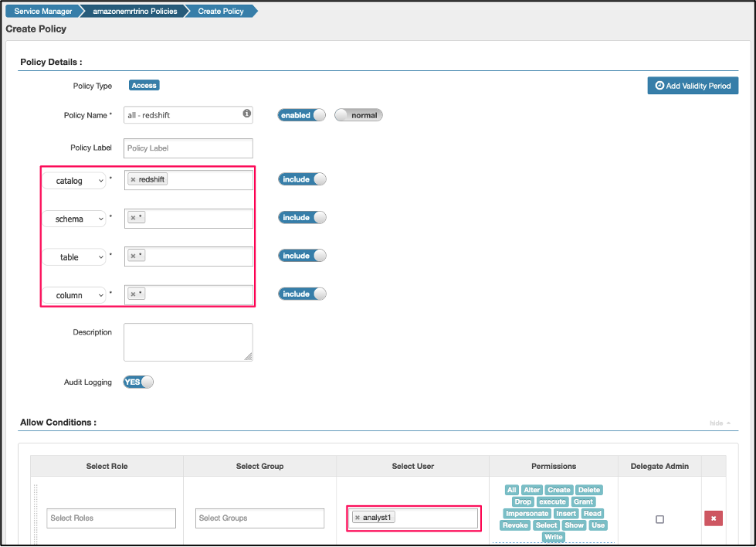Click the Policy Label input field
The image size is (756, 547).
point(188,148)
